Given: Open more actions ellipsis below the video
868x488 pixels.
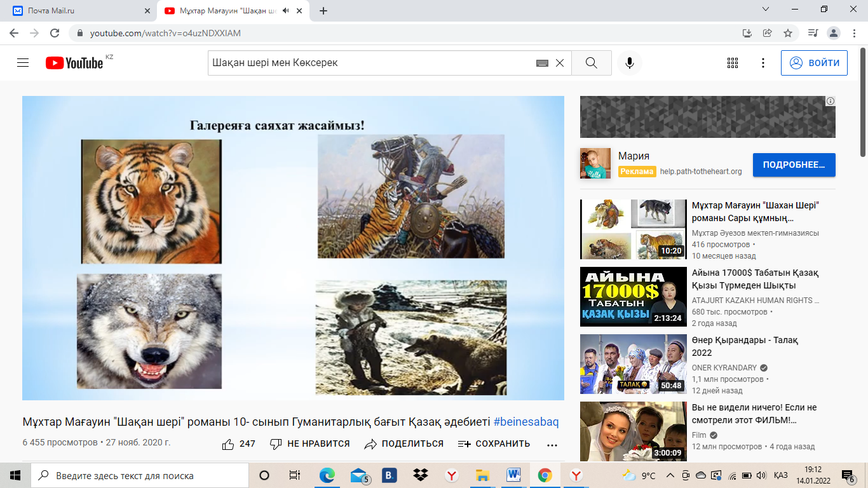Looking at the screenshot, I should (x=552, y=445).
